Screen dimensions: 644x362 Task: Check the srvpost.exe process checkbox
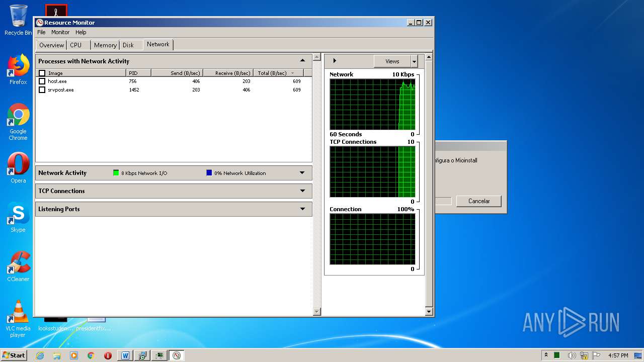click(42, 90)
